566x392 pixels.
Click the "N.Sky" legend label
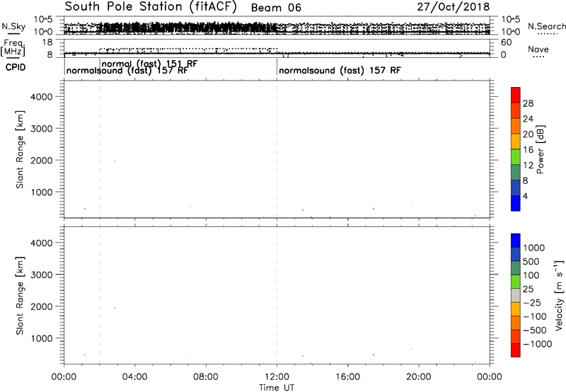pos(13,26)
